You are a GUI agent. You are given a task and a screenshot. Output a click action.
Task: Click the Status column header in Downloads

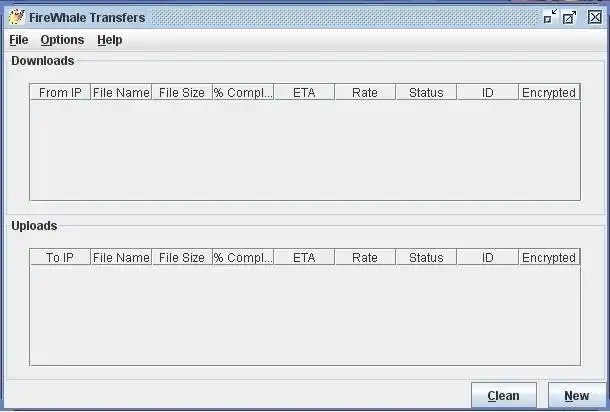tap(426, 93)
